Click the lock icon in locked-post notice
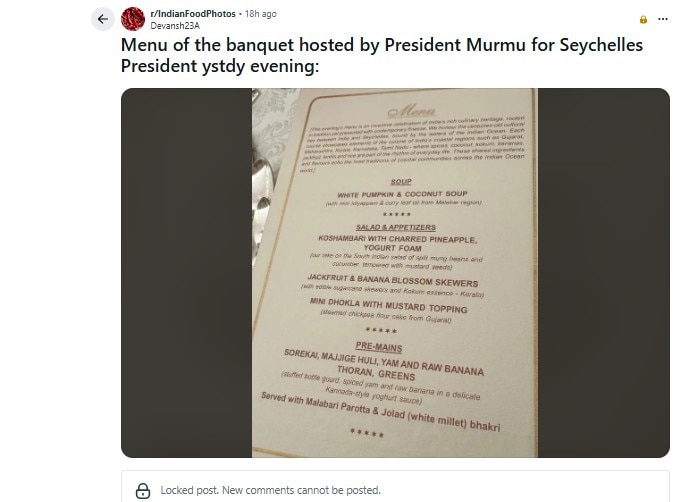This screenshot has height=502, width=687. pos(141,490)
